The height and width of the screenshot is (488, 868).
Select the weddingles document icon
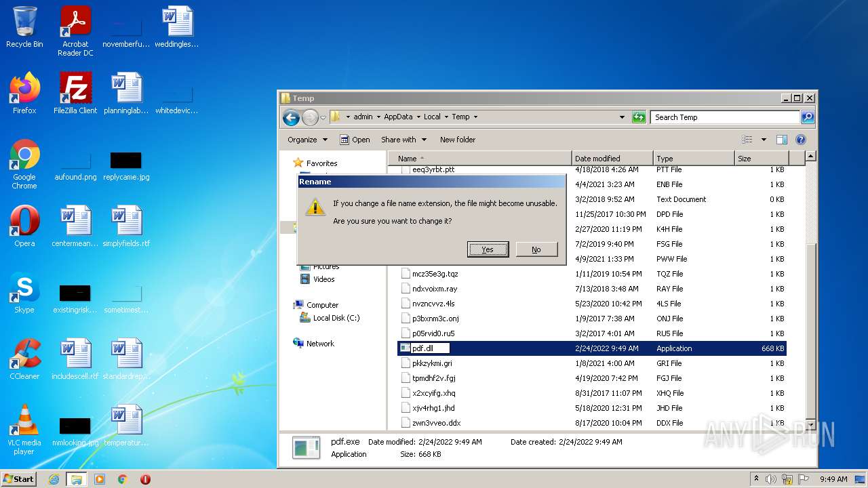pyautogui.click(x=177, y=28)
